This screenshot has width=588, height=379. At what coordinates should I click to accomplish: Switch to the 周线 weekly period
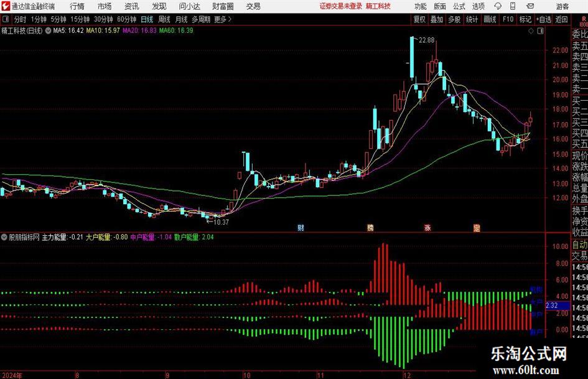tap(164, 19)
